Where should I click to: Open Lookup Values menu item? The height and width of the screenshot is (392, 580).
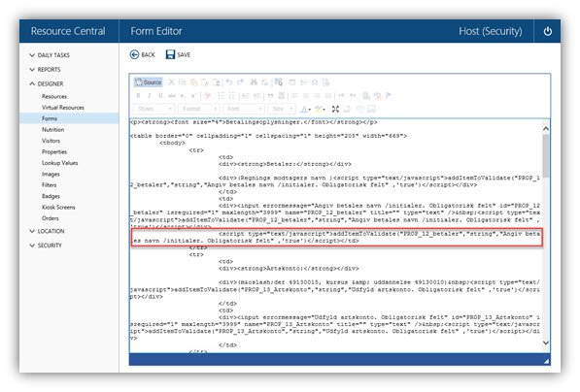[59, 163]
